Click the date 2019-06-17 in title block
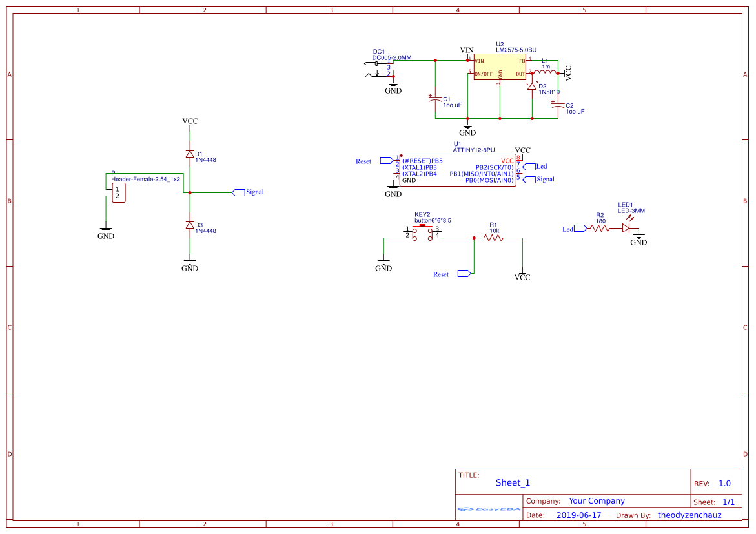 click(578, 515)
